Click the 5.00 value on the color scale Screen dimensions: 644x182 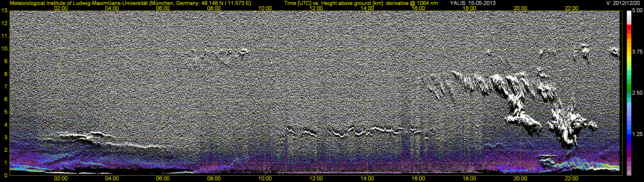click(637, 10)
